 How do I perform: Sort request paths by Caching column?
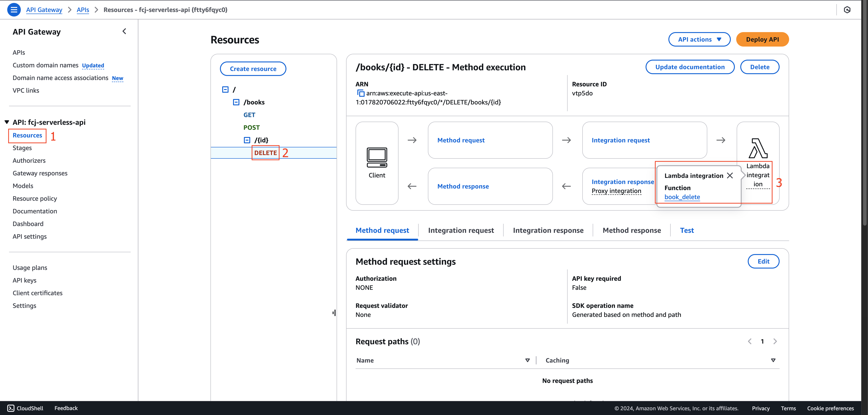click(x=773, y=361)
